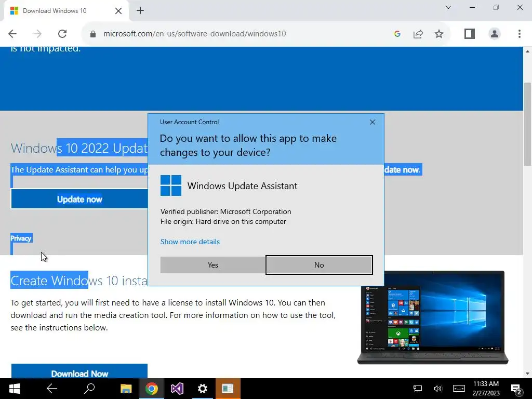Click the Create Windows 10 installation heading
This screenshot has width=532, height=399.
[x=79, y=281]
